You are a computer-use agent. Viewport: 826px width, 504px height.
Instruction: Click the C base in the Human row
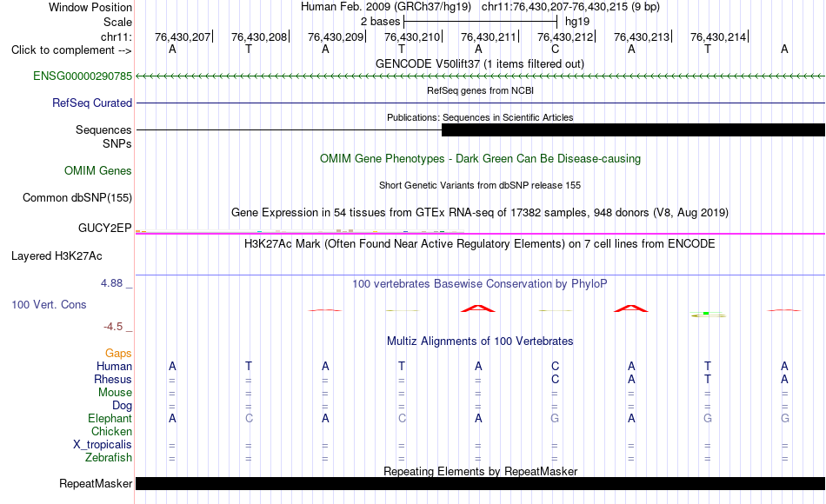point(555,366)
